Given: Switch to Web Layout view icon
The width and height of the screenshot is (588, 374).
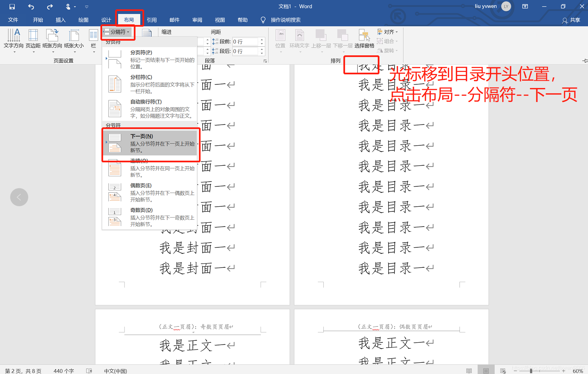Looking at the screenshot, I should 503,371.
